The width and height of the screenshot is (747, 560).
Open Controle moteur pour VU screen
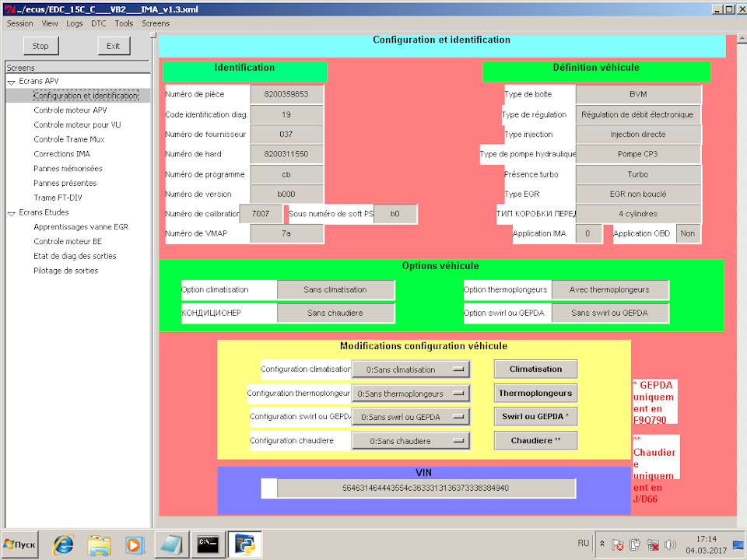[77, 124]
